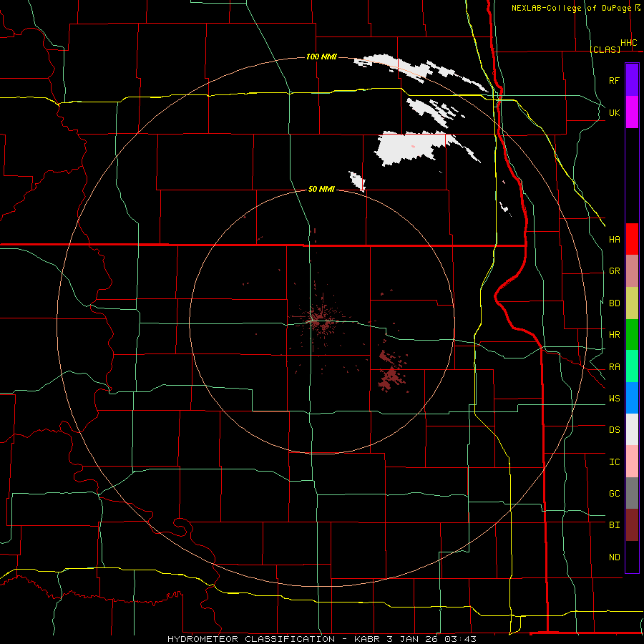Click the BD legend label
Image resolution: width=644 pixels, height=644 pixels.
tap(614, 303)
